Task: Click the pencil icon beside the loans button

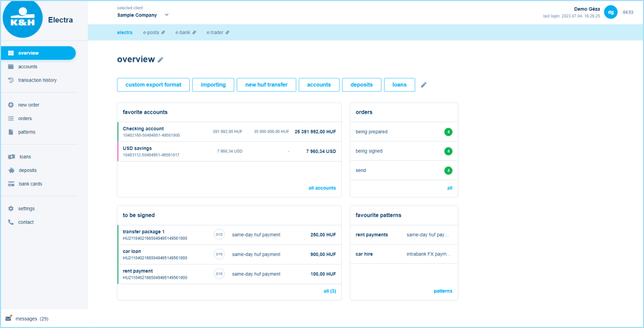Action: click(423, 85)
